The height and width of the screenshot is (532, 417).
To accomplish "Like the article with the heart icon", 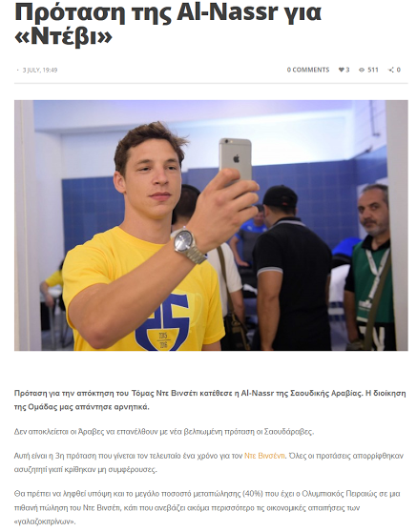I will [342, 70].
